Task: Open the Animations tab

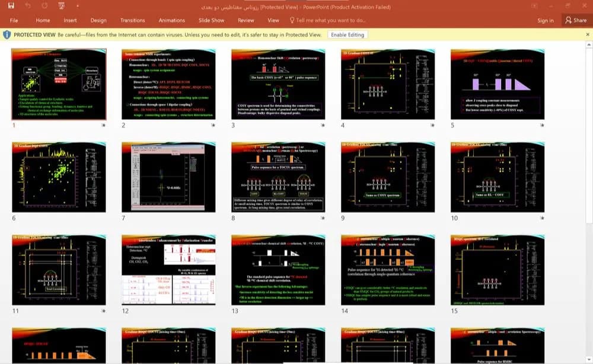Action: (x=172, y=20)
